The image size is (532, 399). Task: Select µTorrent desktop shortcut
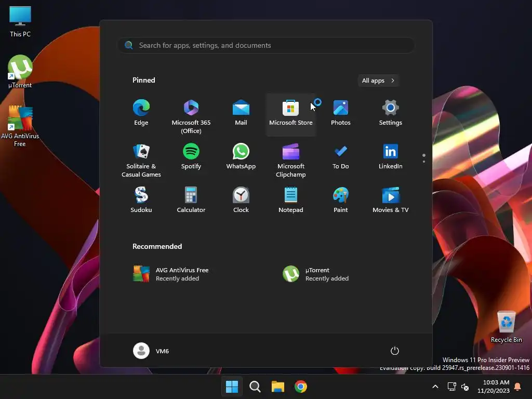20,72
